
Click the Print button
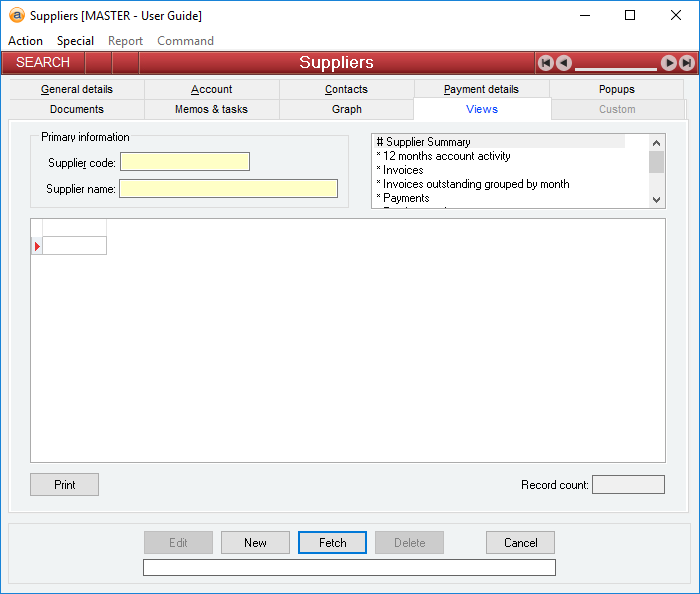(x=65, y=485)
